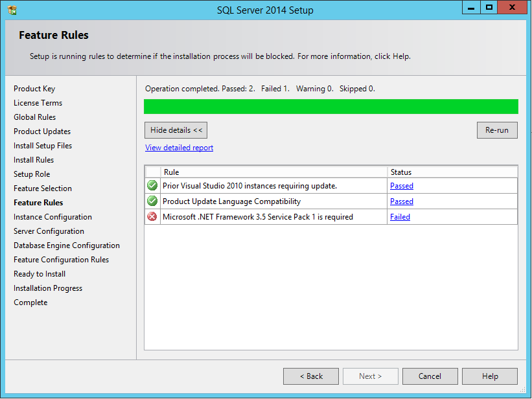Image resolution: width=532 pixels, height=399 pixels.
Task: Open Passed status for Product Update Language Compatibility
Action: [402, 201]
